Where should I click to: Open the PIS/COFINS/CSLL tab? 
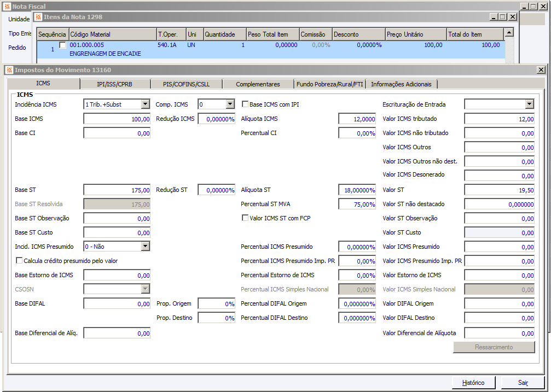coord(186,84)
